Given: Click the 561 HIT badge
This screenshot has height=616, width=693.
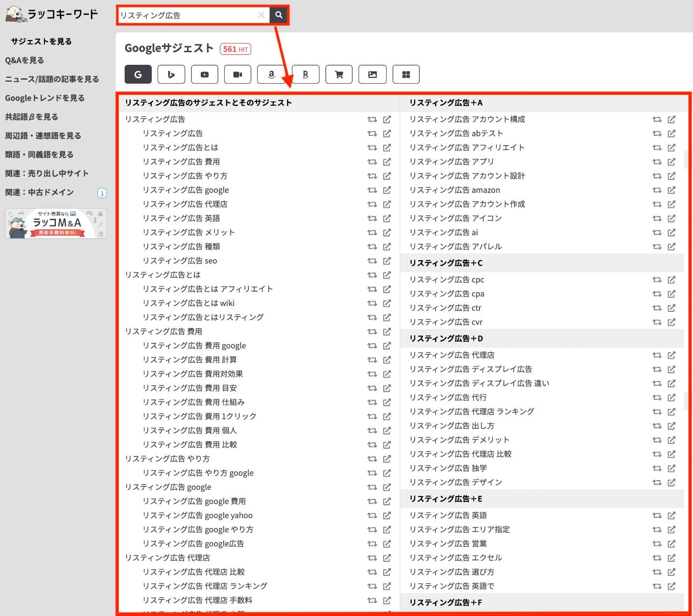Looking at the screenshot, I should pyautogui.click(x=235, y=49).
